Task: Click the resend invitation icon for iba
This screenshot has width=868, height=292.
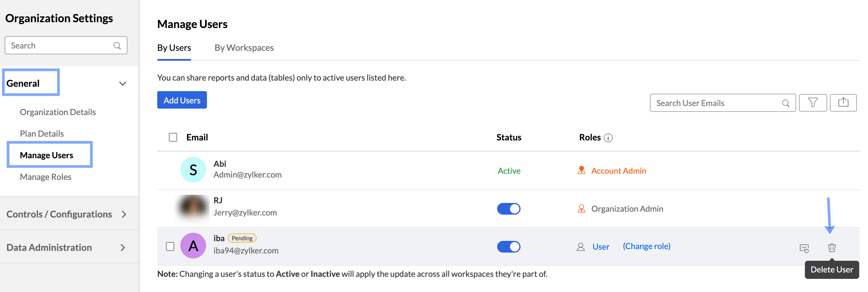Action: point(804,248)
